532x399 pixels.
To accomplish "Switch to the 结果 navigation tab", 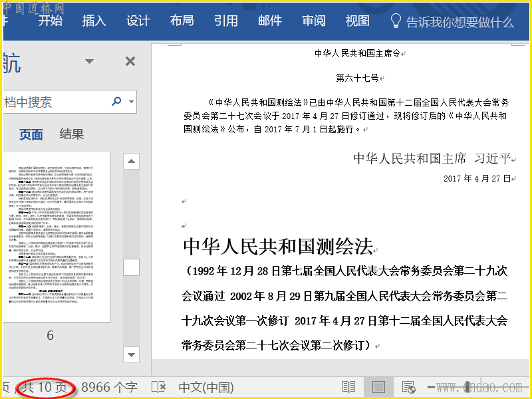I will [x=72, y=134].
